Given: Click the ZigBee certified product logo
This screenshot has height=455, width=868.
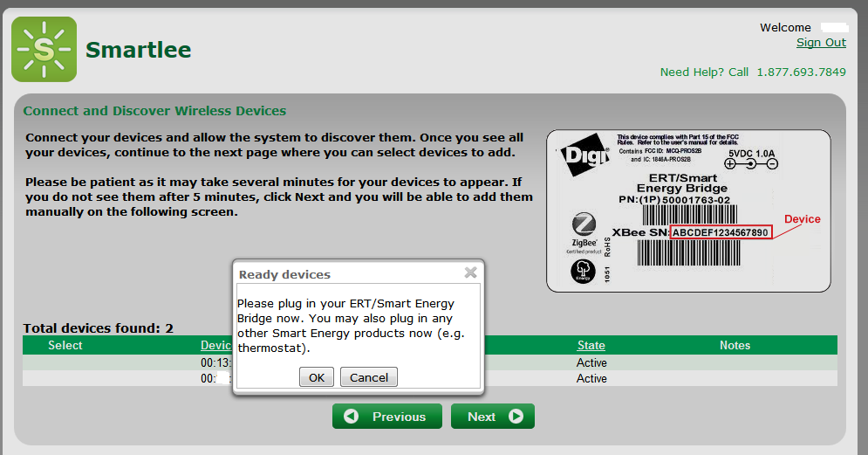Looking at the screenshot, I should click(583, 230).
